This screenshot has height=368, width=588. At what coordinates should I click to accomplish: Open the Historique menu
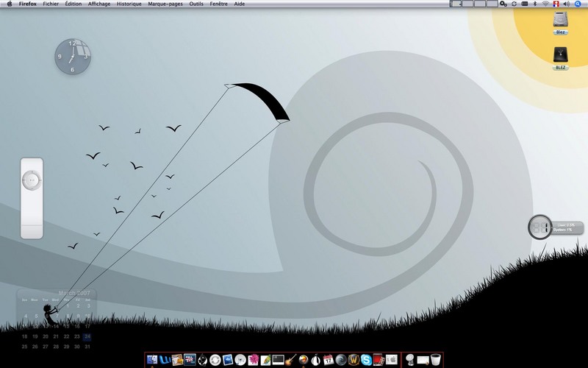129,4
